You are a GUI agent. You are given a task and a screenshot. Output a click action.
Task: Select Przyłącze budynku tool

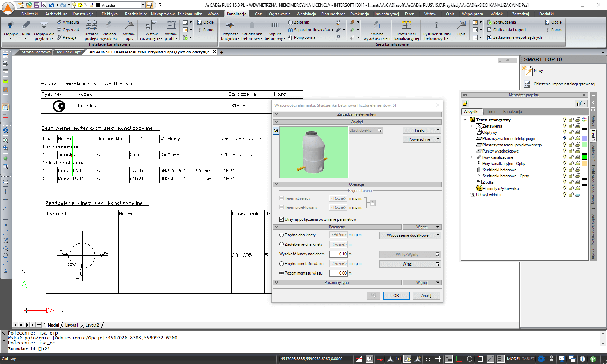[x=230, y=30]
